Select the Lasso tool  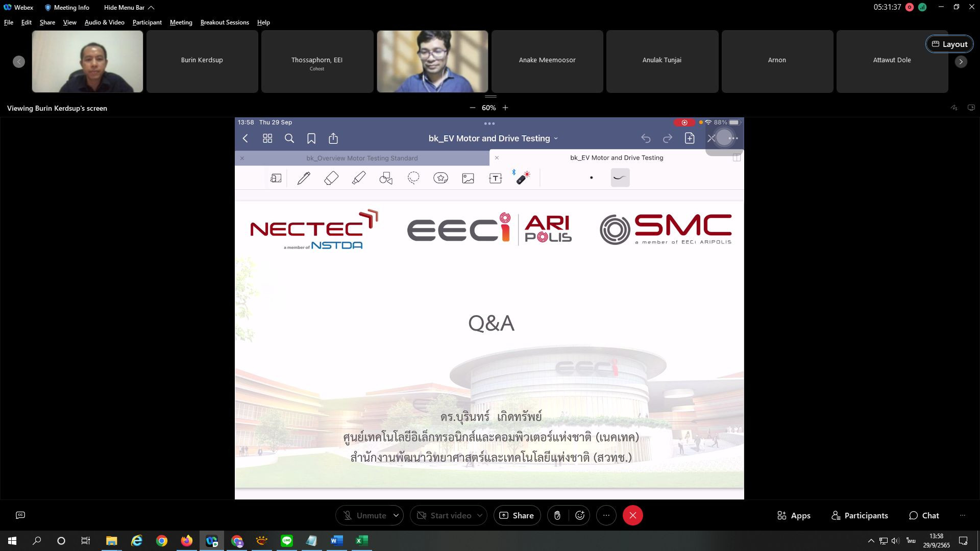pyautogui.click(x=413, y=178)
